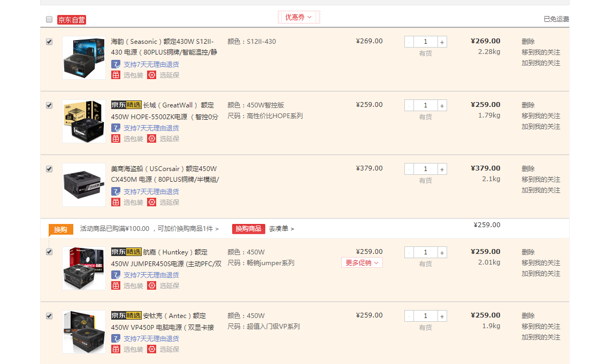The image size is (614, 364).
Task: Move Corsair item with 移到我的关注
Action: 541,180
